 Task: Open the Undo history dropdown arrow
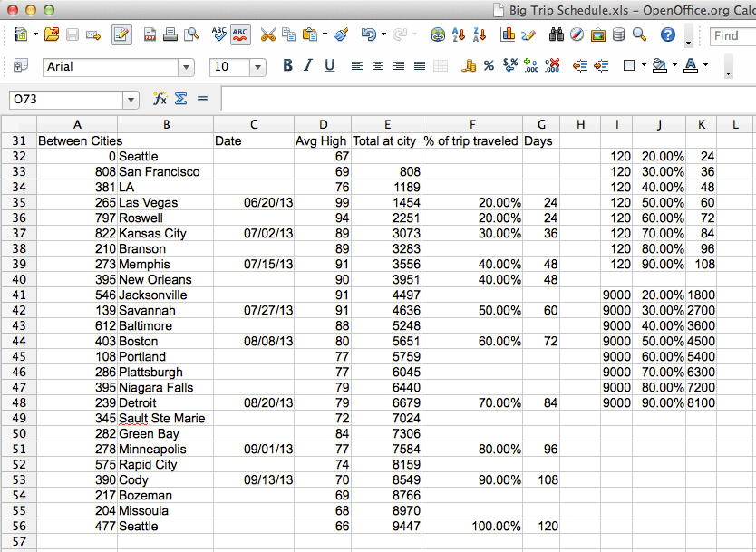point(383,34)
